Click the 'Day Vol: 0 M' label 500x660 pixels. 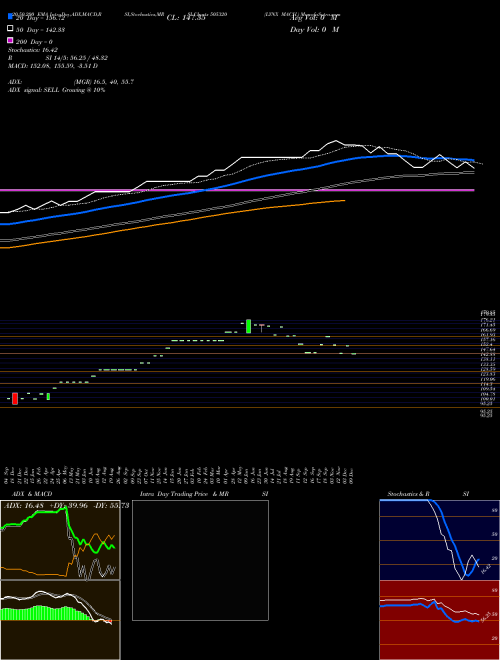[314, 29]
